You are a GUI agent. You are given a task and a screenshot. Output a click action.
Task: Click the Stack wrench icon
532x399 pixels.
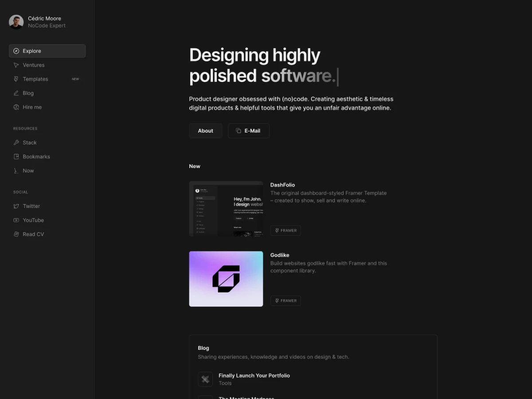point(16,143)
